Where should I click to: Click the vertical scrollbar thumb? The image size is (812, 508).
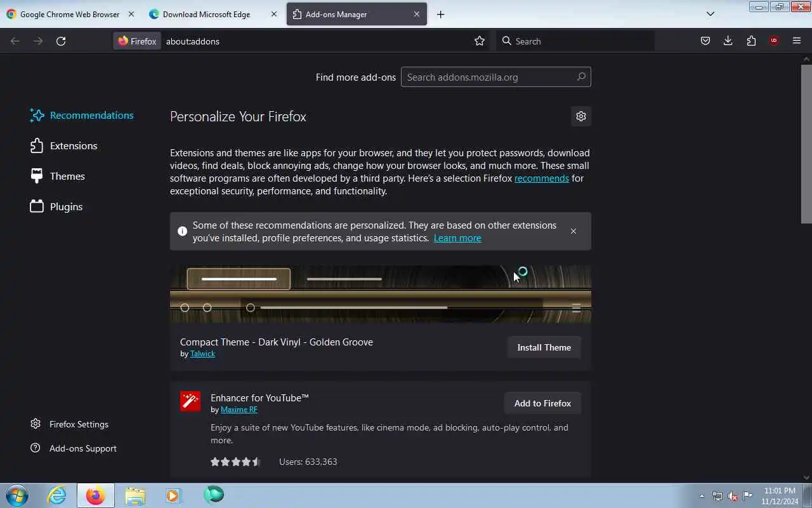(806, 144)
